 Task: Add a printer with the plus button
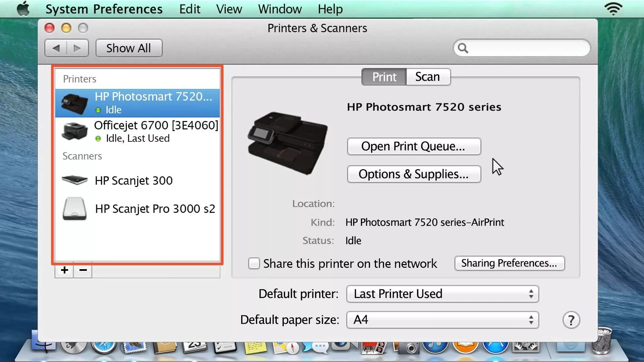64,270
